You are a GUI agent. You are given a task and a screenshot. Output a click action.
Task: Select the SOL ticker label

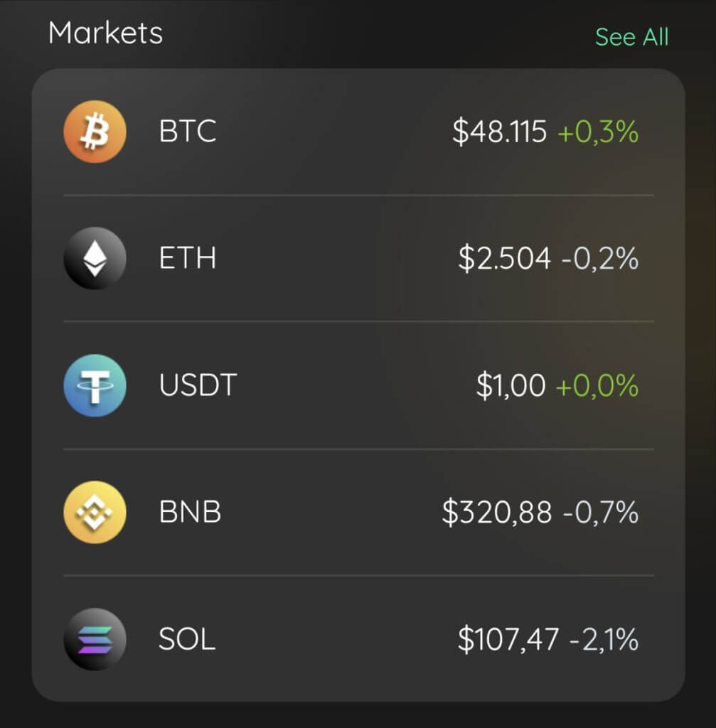point(187,639)
